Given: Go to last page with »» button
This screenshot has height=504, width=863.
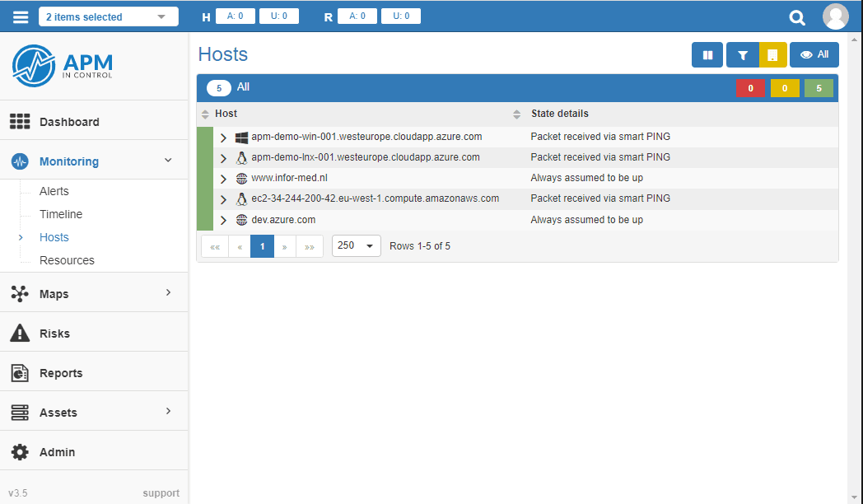Looking at the screenshot, I should coord(310,246).
